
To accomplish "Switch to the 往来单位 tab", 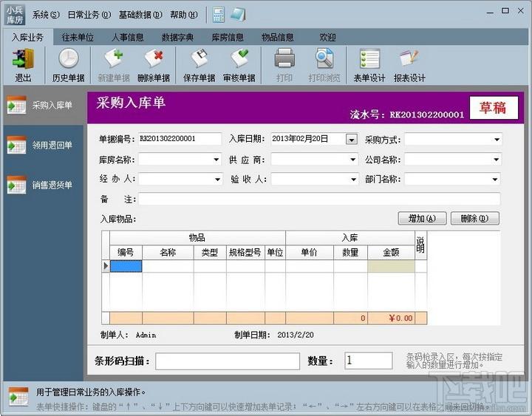I will [x=78, y=38].
